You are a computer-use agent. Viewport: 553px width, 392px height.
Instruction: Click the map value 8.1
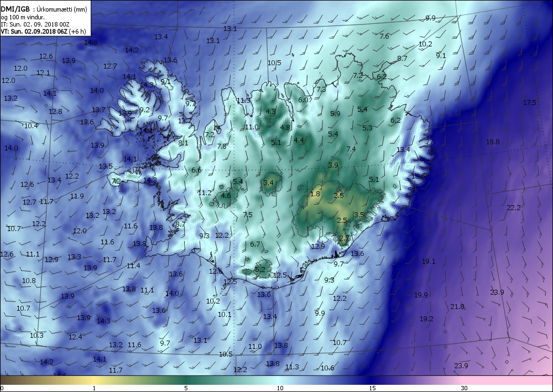(x=183, y=143)
